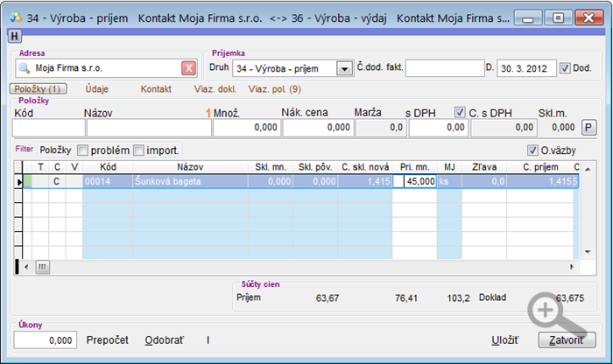This screenshot has width=613, height=364.
Task: Toggle the Dod. checkbox
Action: point(565,68)
